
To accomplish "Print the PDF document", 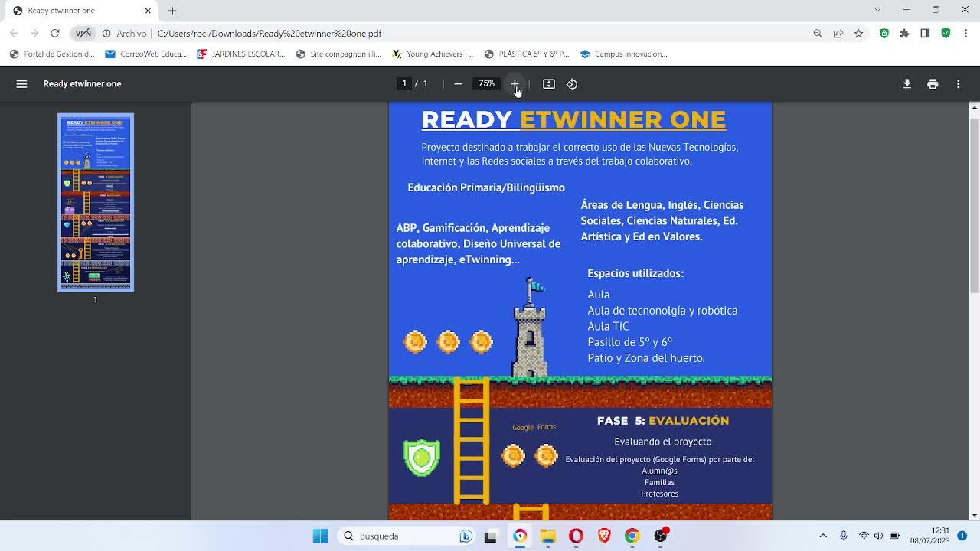I will click(x=933, y=84).
